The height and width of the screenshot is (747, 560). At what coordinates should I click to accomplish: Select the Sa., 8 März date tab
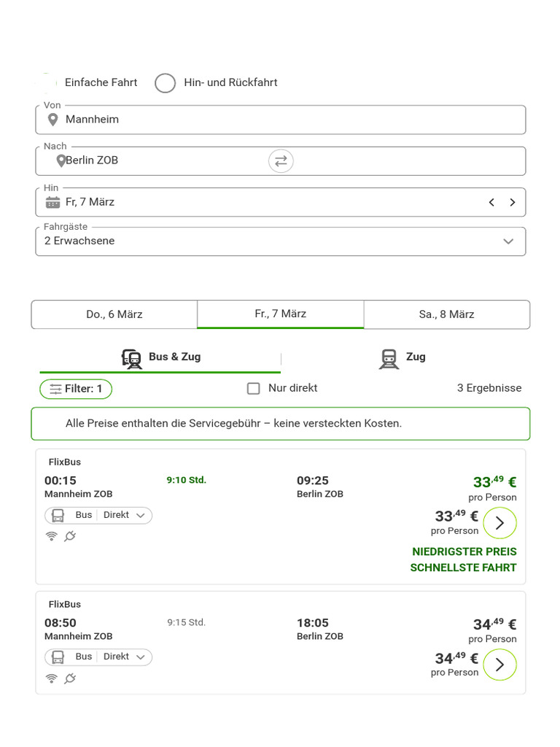tap(446, 314)
